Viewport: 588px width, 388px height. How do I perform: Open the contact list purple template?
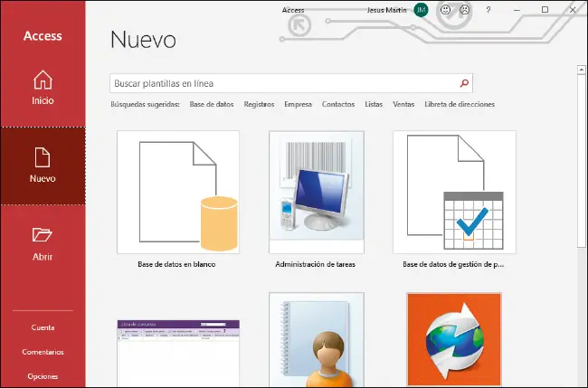(x=178, y=353)
